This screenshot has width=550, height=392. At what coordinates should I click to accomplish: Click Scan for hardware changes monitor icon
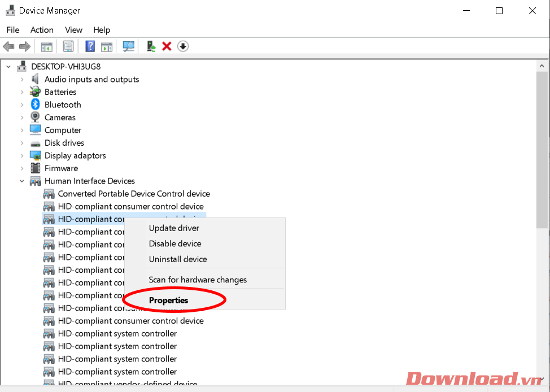tap(128, 46)
